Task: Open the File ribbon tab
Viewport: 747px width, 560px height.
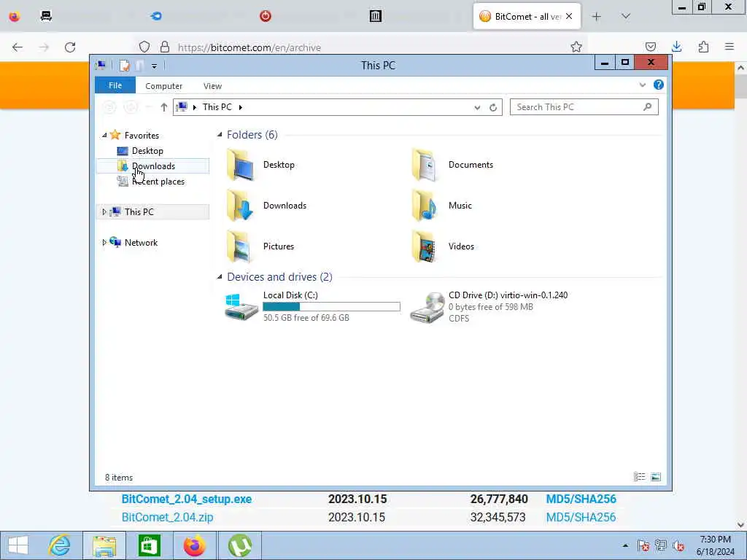Action: click(x=115, y=85)
